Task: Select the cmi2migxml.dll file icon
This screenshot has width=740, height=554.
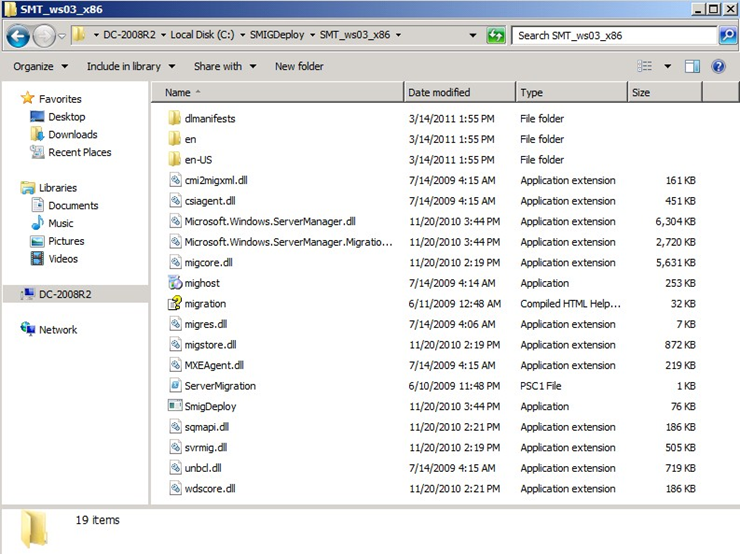Action: click(x=175, y=180)
